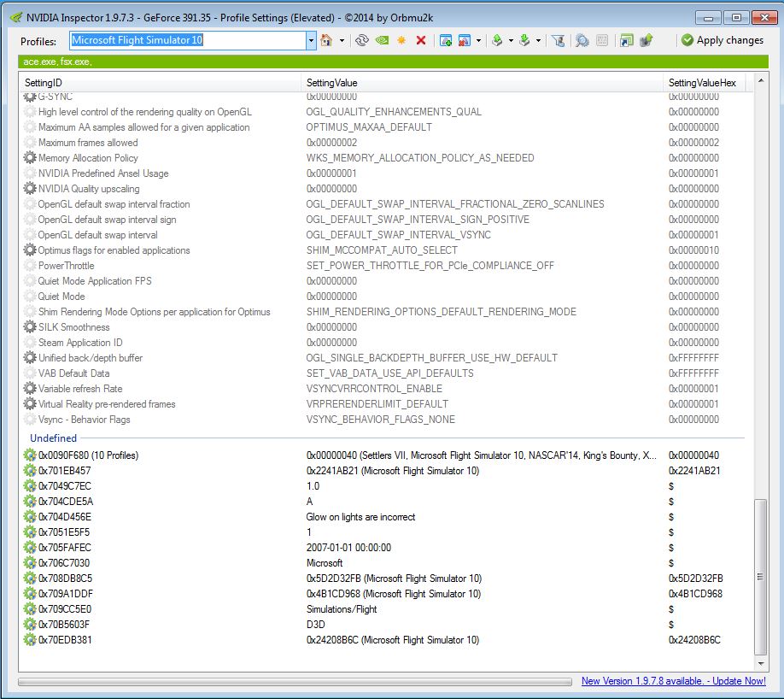The height and width of the screenshot is (699, 784).
Task: Click the SettingValueHex column header
Action: point(705,83)
